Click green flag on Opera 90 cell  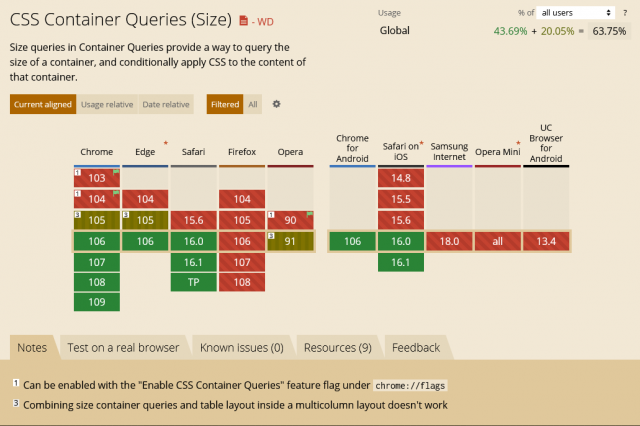310,214
